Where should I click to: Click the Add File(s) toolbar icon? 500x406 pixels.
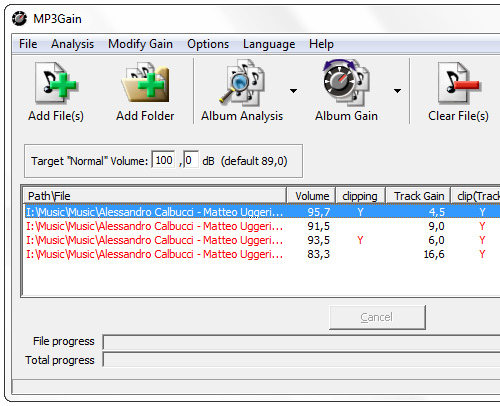(56, 91)
